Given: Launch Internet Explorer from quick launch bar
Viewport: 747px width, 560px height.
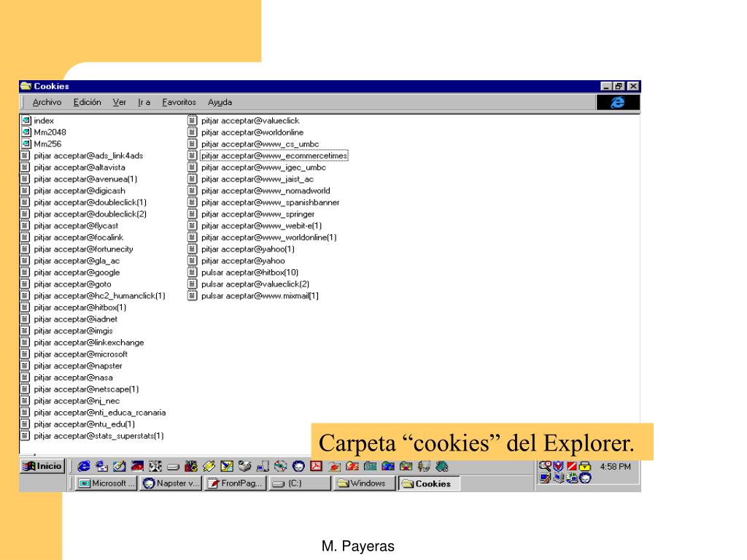Looking at the screenshot, I should tap(84, 466).
